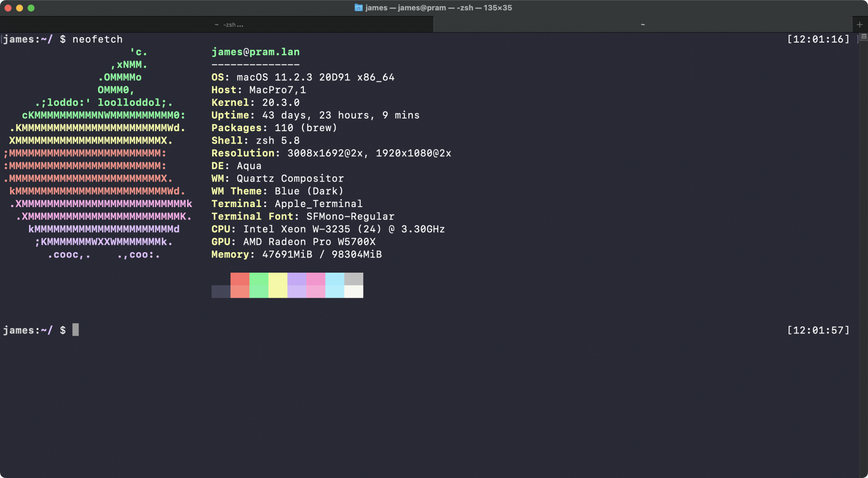Open a new tab with plus button

860,24
